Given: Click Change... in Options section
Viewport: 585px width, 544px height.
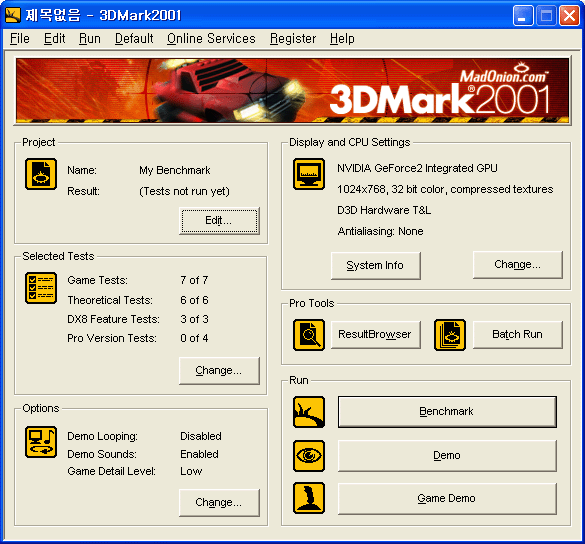Looking at the screenshot, I should coord(219,503).
